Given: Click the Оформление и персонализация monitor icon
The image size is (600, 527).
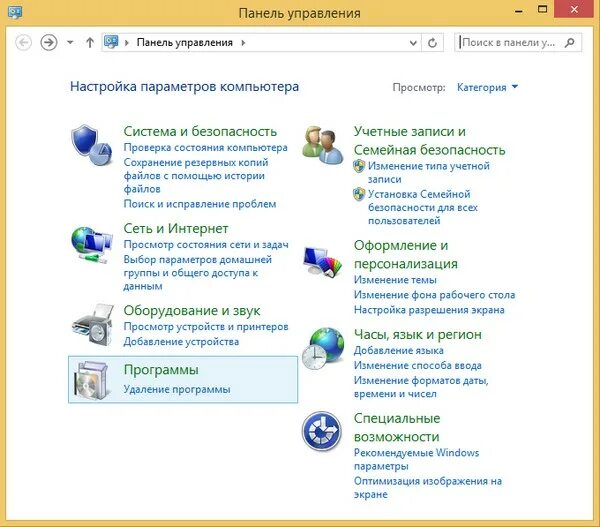Looking at the screenshot, I should click(x=322, y=262).
